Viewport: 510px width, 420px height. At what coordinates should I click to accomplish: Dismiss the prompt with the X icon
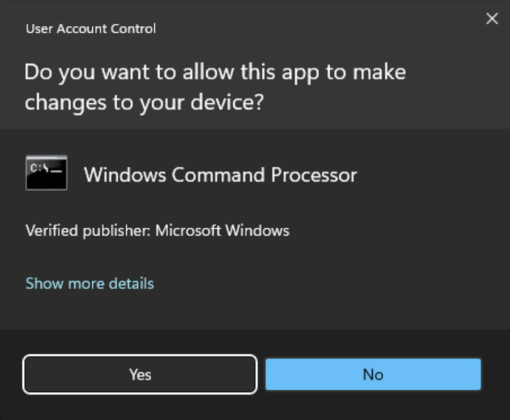492,19
